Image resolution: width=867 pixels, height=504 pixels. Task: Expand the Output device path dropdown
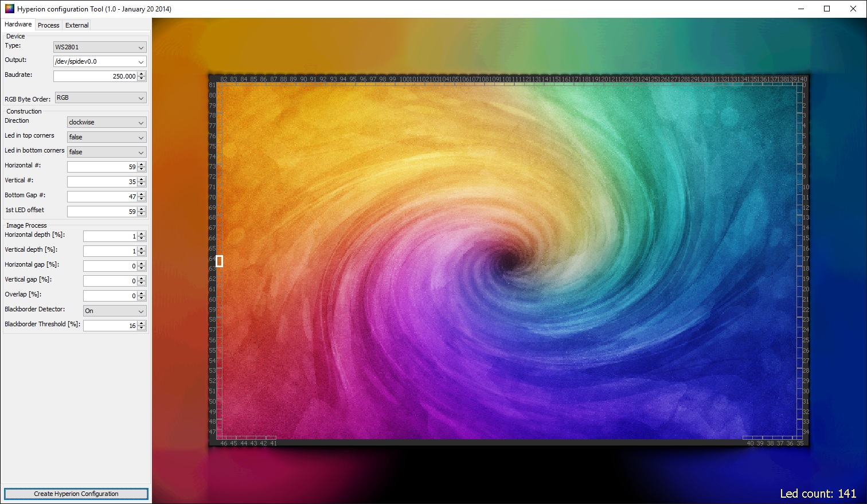[x=100, y=61]
